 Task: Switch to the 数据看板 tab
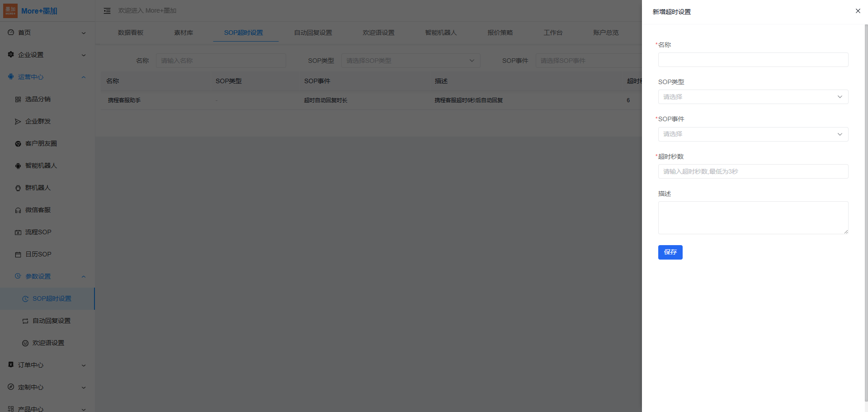pyautogui.click(x=131, y=33)
